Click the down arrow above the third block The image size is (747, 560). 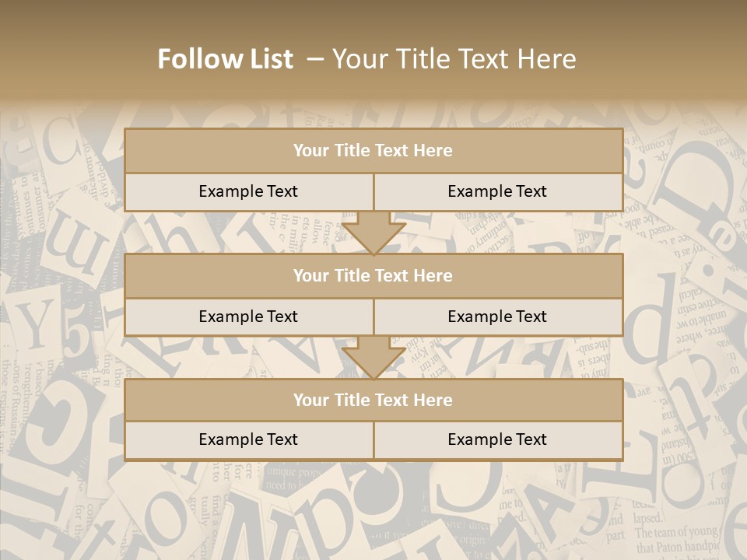click(373, 358)
